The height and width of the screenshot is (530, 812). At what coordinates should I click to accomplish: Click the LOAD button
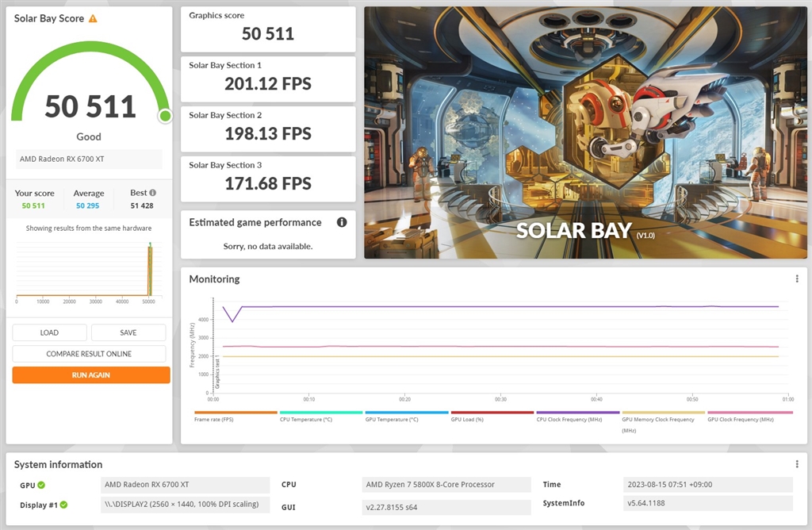[50, 332]
